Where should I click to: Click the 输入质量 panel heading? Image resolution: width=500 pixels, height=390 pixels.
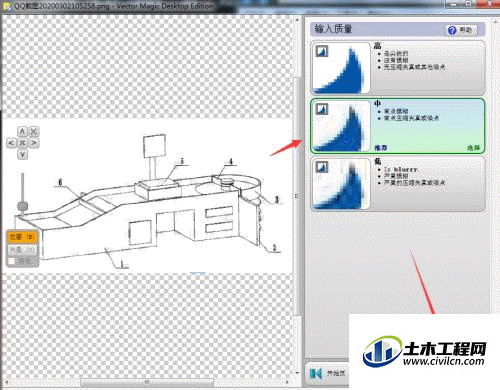click(333, 29)
